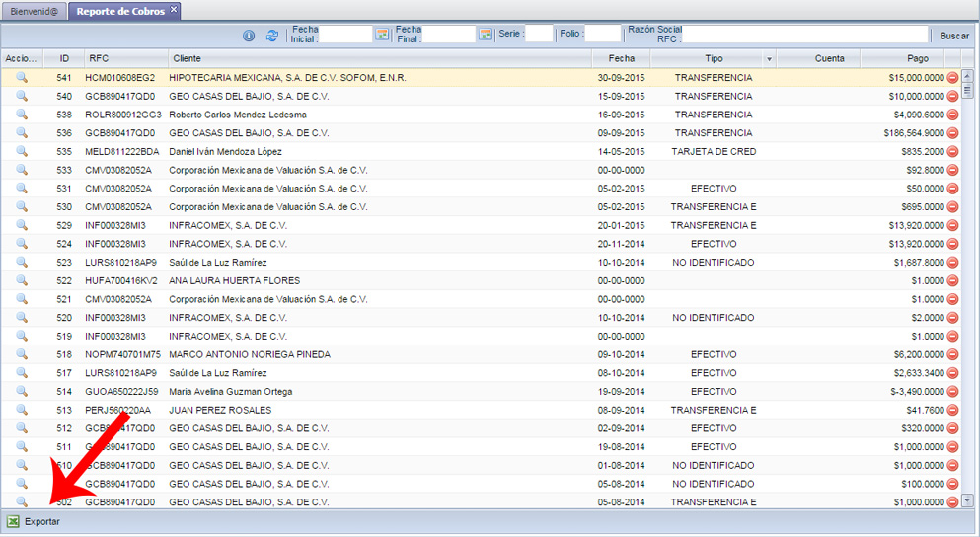980x537 pixels.
Task: Focus the Folio input field
Action: pyautogui.click(x=602, y=35)
